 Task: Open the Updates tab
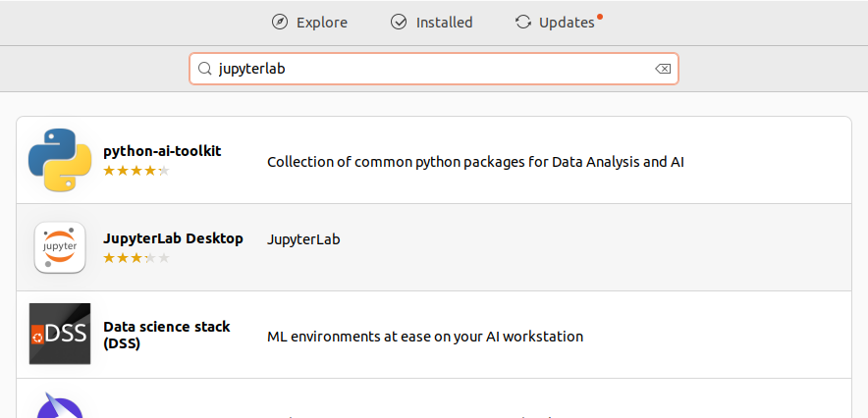click(559, 23)
